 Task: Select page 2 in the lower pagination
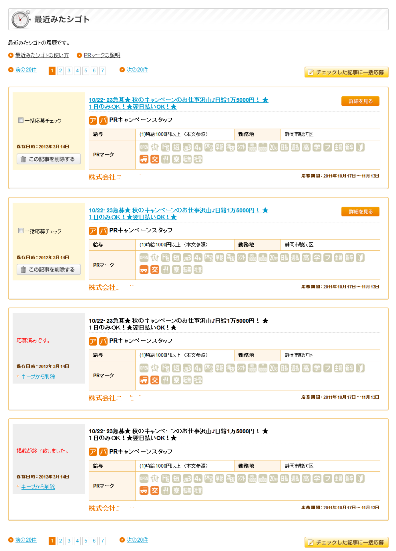tap(60, 541)
